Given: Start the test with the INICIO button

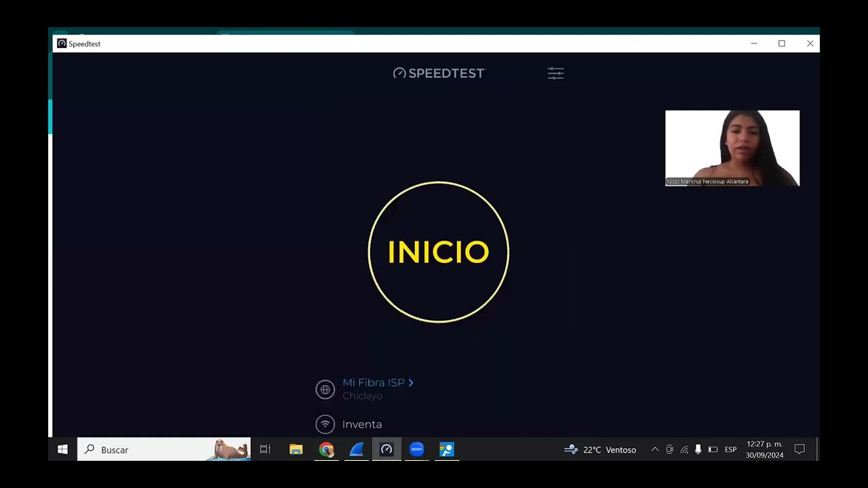Looking at the screenshot, I should pos(438,252).
